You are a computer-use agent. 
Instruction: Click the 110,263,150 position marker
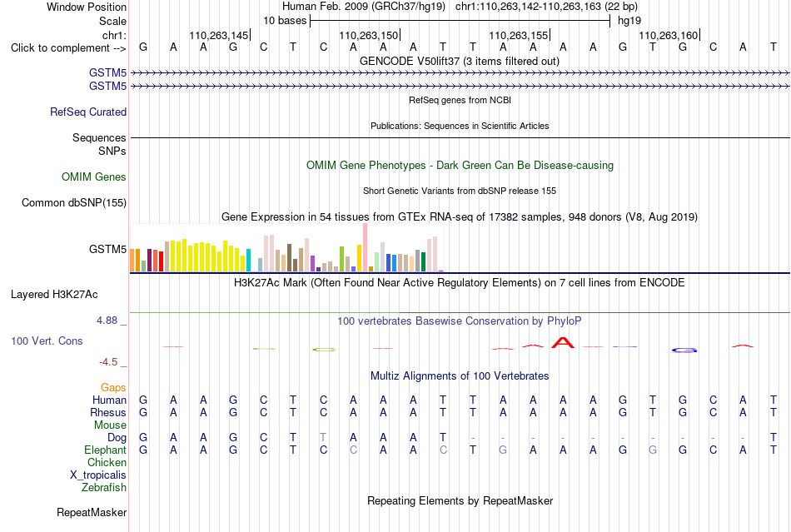369,35
